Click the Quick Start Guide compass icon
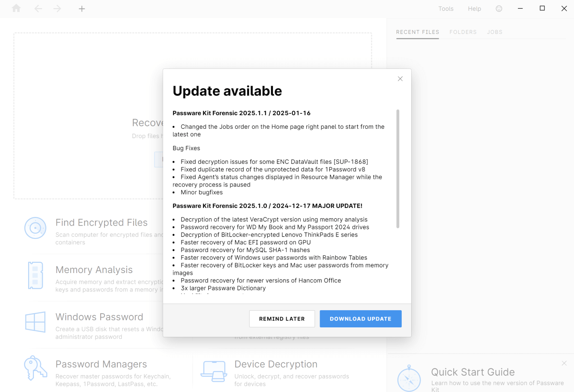 [409, 378]
